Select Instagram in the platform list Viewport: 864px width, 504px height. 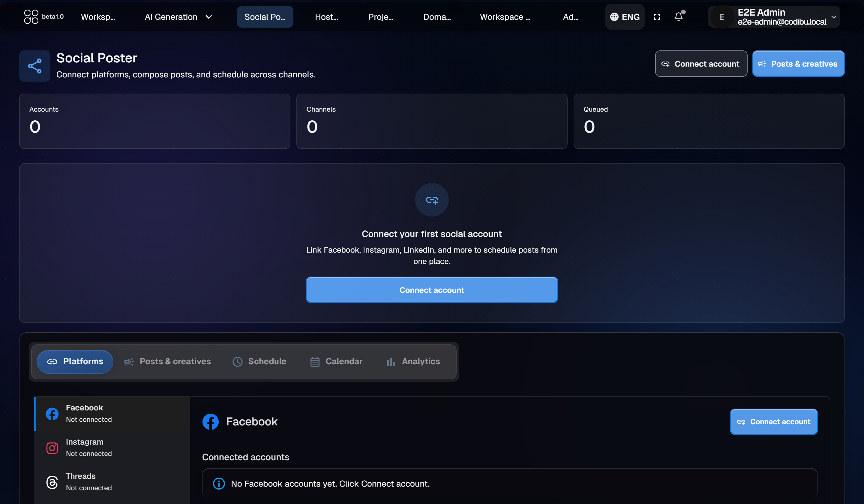(112, 447)
